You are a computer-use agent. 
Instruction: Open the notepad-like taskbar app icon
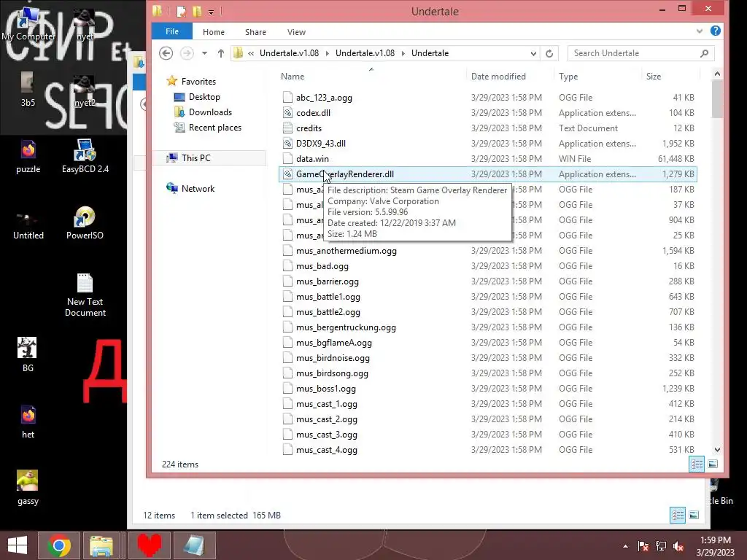[195, 545]
